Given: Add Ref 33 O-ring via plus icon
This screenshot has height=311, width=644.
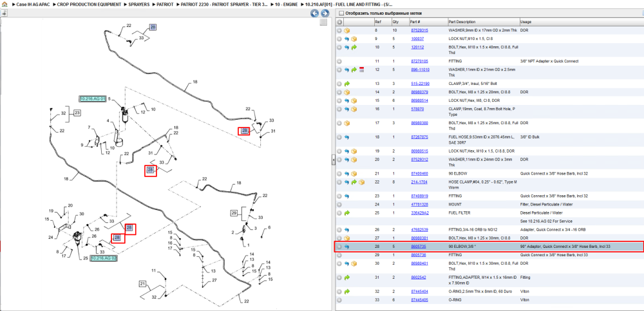Looking at the screenshot, I should point(339,300).
